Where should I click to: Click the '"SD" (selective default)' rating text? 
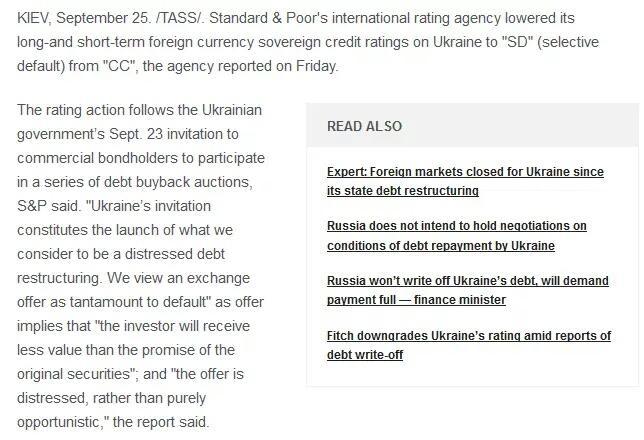[561, 43]
